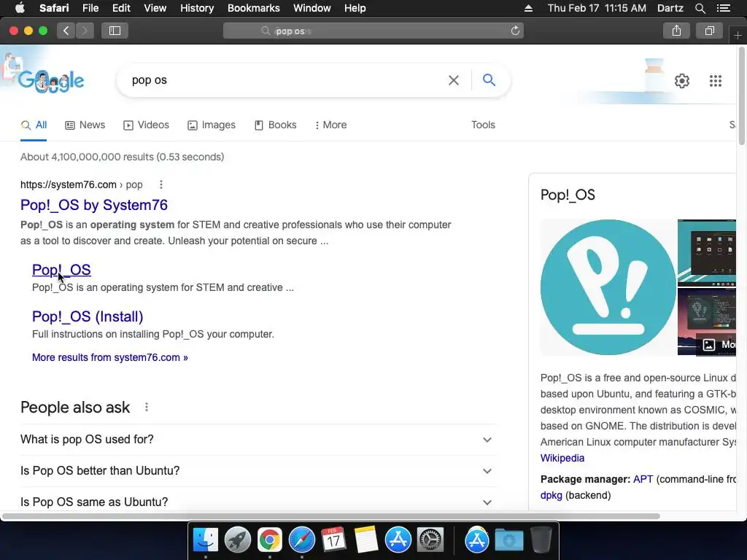747x560 pixels.
Task: Open the App Store icon left of System Preferences
Action: pyautogui.click(x=398, y=540)
